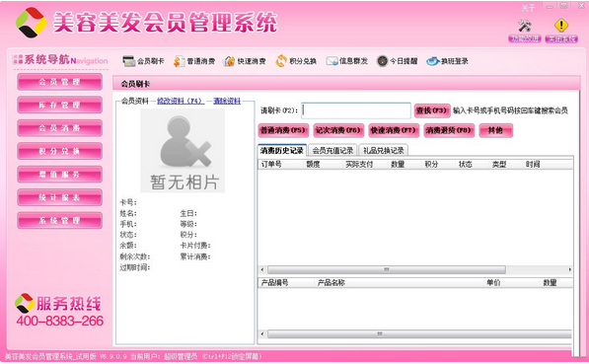Click 关于 in the title bar
This screenshot has height=364, width=589.
(528, 8)
